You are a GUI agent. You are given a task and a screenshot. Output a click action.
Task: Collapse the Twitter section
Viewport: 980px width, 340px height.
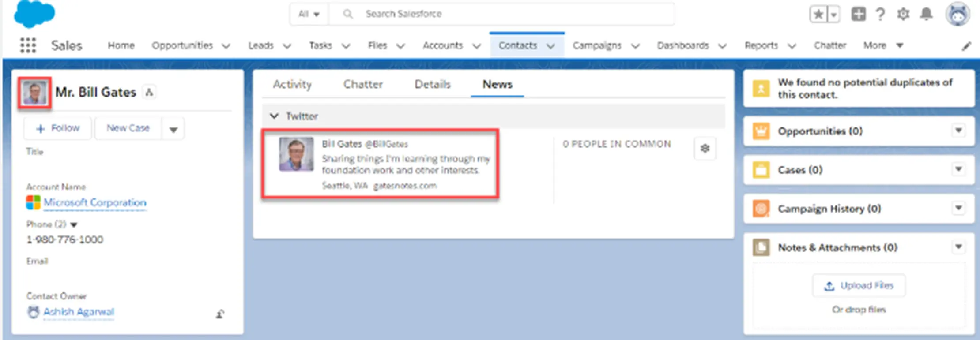(x=274, y=116)
